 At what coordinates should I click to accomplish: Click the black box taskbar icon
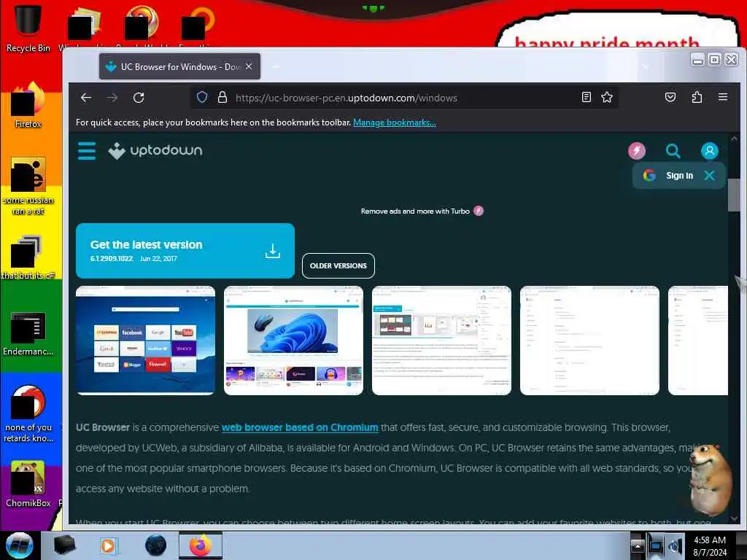(x=64, y=545)
